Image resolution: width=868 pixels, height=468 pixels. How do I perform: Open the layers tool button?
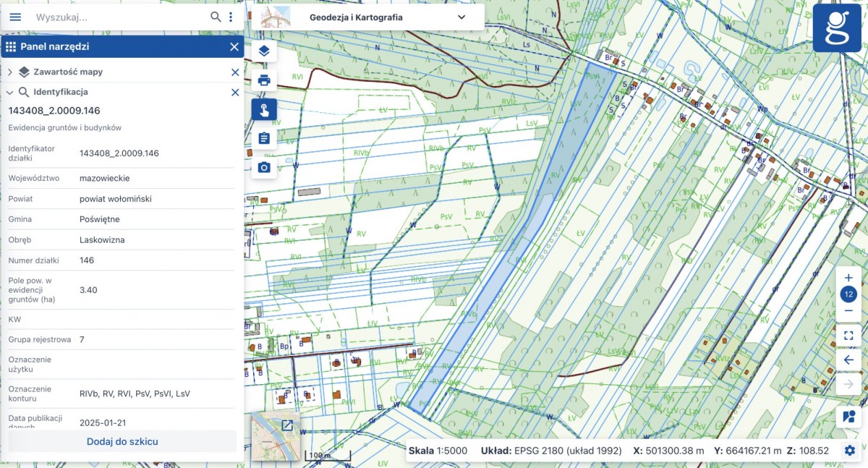point(264,51)
